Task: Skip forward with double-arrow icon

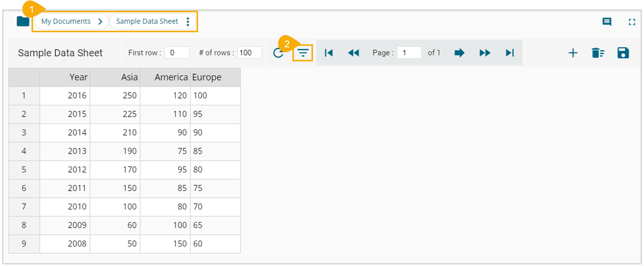Action: 485,53
